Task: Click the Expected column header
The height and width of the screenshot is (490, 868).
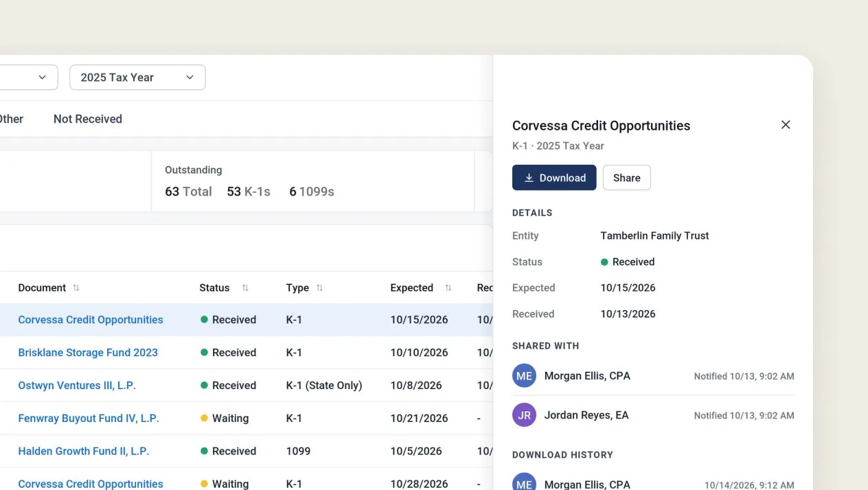Action: click(411, 288)
